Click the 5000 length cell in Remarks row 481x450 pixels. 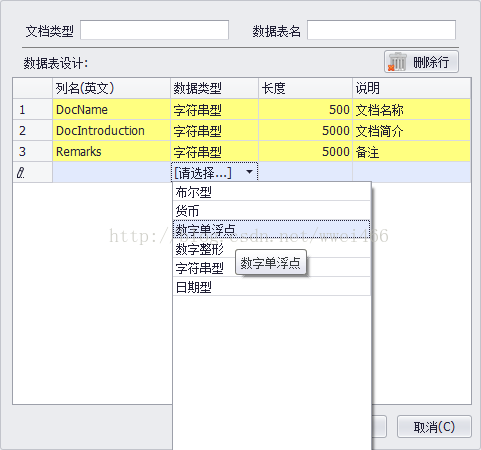point(305,152)
